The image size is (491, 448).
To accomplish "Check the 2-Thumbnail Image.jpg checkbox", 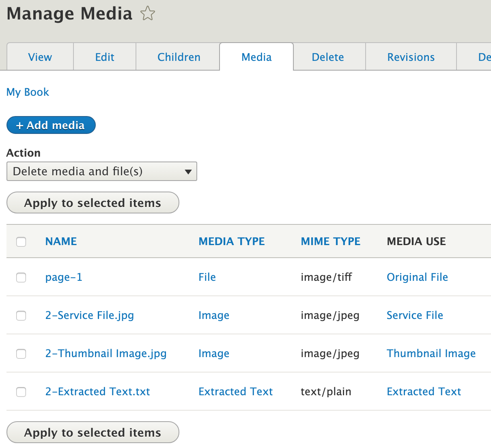I will pyautogui.click(x=21, y=354).
